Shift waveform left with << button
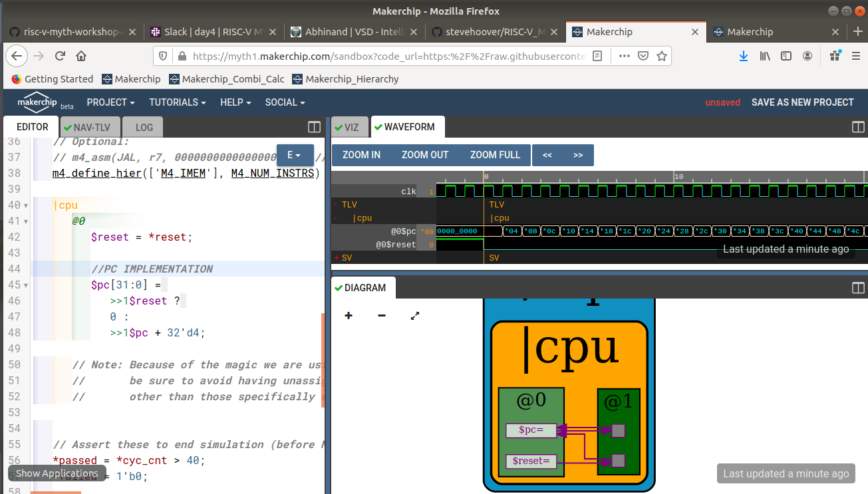The image size is (868, 494). (547, 155)
